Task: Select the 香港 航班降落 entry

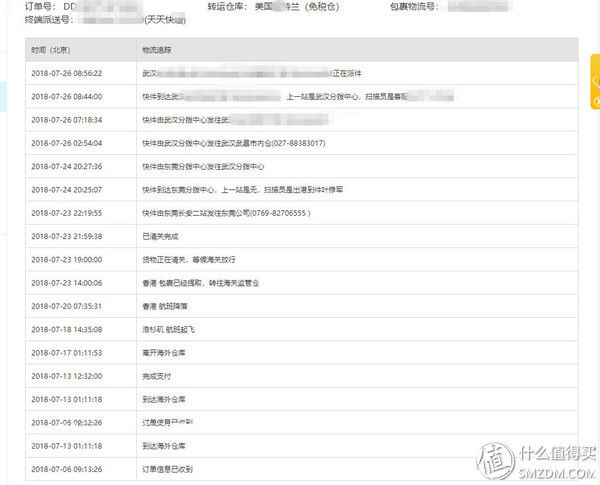Action: click(x=165, y=307)
